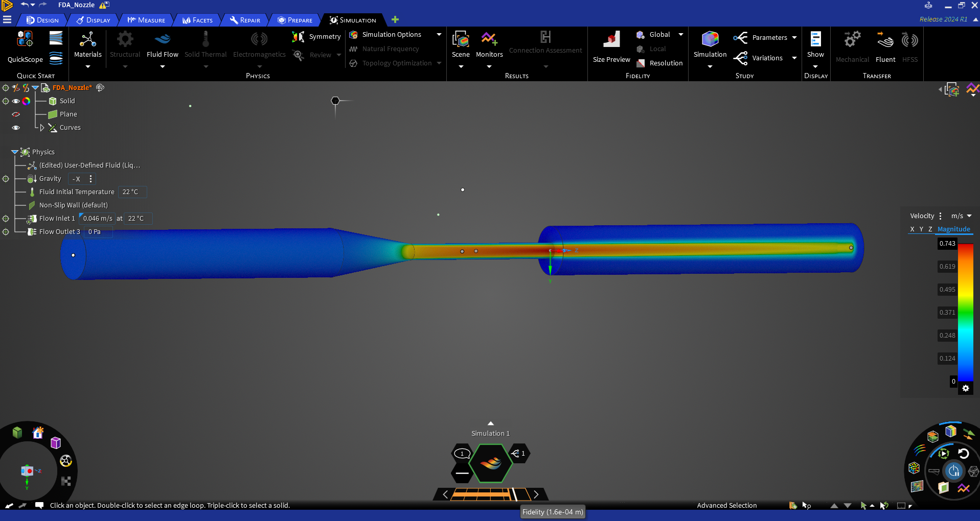The image size is (980, 521).
Task: Expand the Curves tree node
Action: click(41, 128)
